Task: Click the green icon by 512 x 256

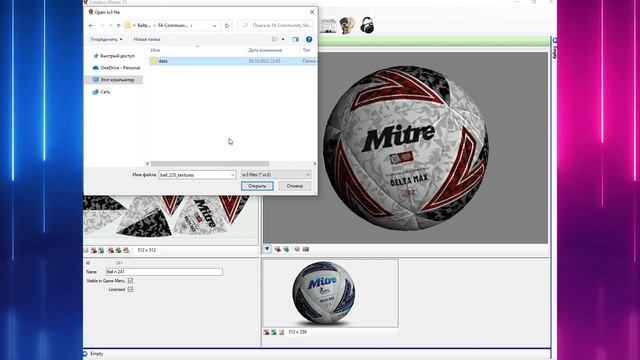Action: click(274, 332)
